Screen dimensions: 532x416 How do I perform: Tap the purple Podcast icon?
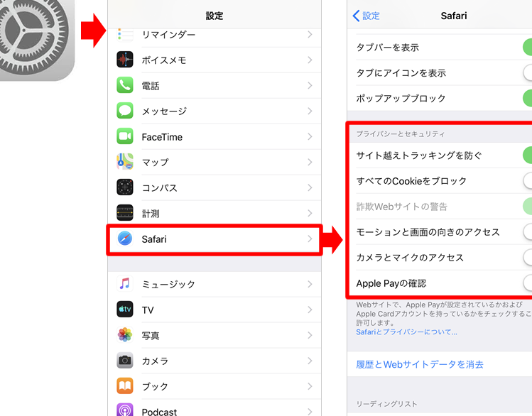pos(125,410)
